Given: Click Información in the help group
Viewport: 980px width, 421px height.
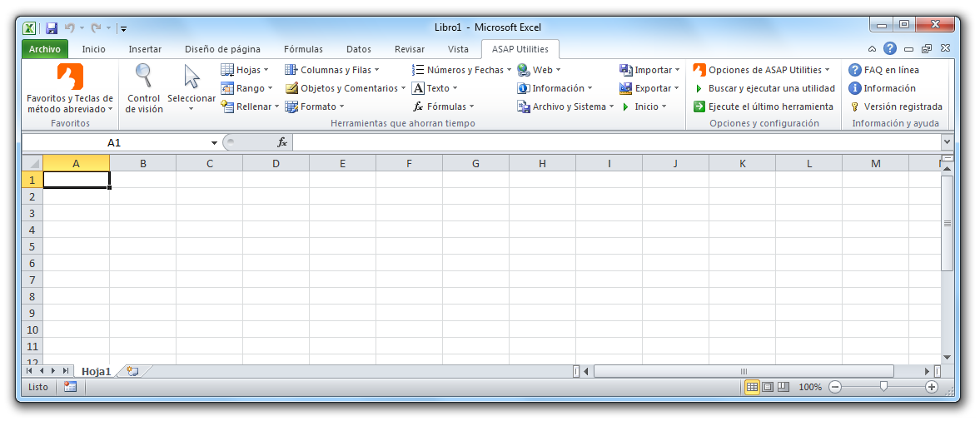Looking at the screenshot, I should click(882, 88).
